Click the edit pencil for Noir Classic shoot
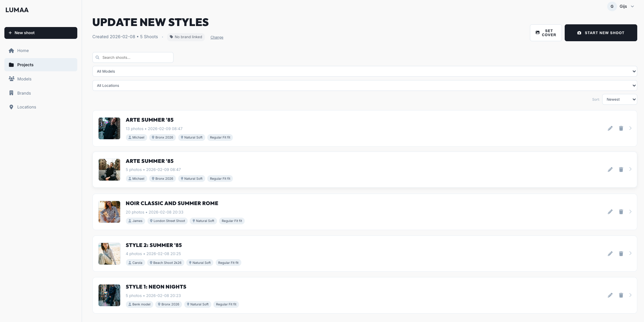Image resolution: width=644 pixels, height=322 pixels. (610, 212)
